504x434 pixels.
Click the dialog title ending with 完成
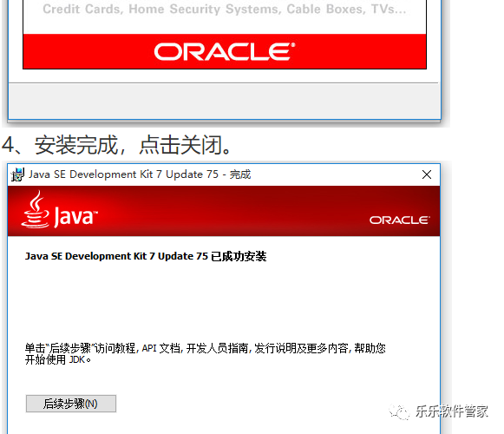[x=140, y=174]
